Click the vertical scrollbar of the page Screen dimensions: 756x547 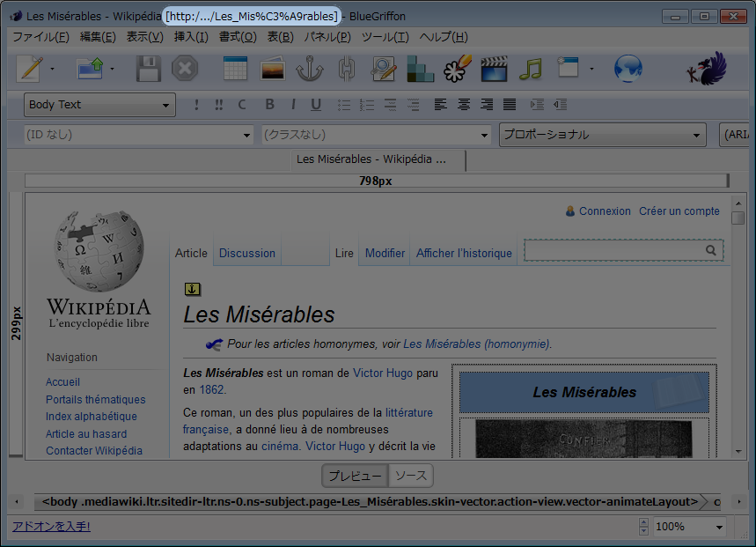coord(738,327)
